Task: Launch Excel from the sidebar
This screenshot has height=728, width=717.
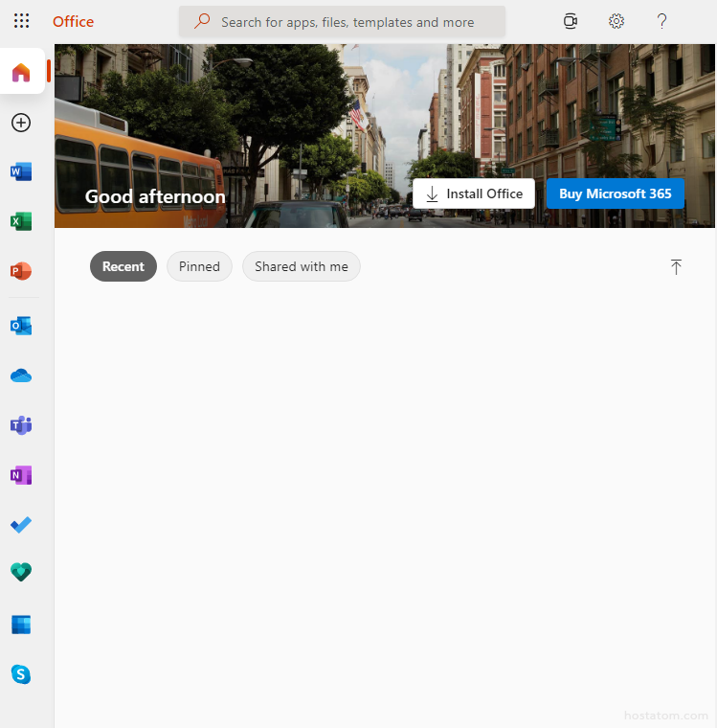Action: pos(21,221)
